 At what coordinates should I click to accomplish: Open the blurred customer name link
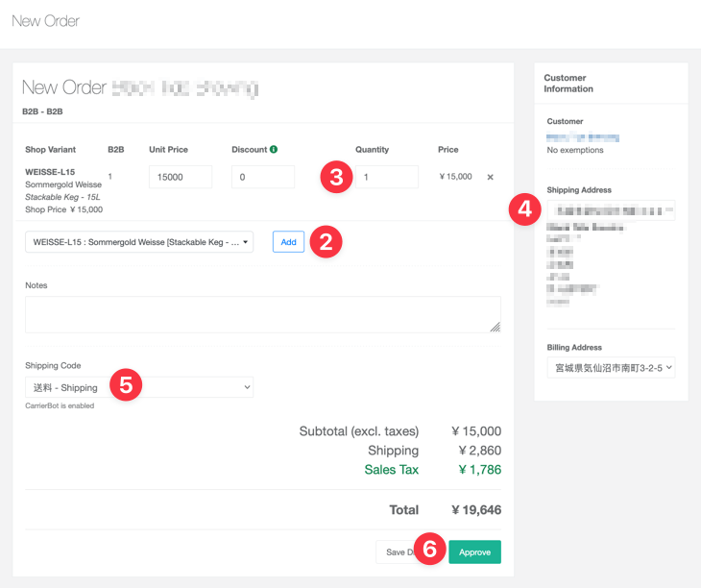click(x=582, y=137)
